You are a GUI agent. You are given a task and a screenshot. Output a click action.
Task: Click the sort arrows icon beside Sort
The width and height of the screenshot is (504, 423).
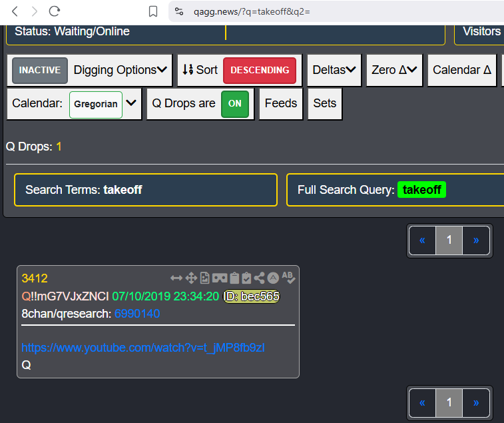click(188, 70)
